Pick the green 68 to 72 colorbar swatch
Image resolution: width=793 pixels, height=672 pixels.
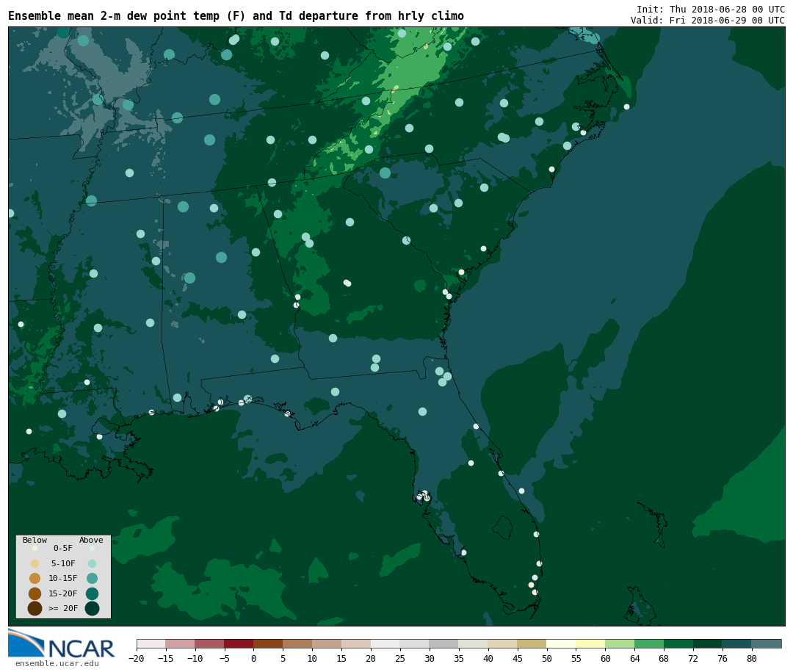pos(678,643)
